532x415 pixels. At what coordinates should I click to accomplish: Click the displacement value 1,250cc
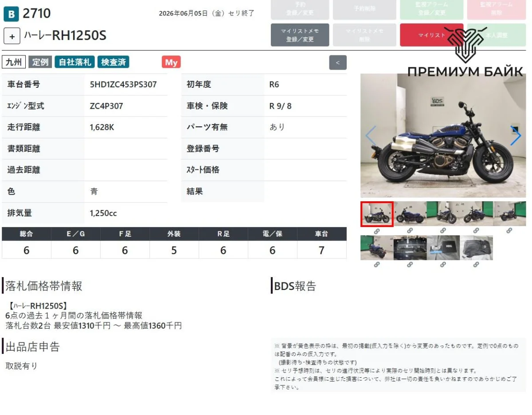pos(103,213)
